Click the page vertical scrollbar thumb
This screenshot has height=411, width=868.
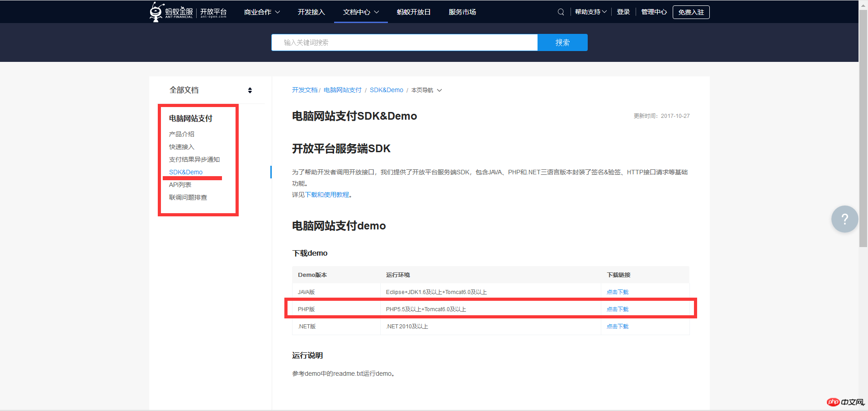(x=863, y=128)
